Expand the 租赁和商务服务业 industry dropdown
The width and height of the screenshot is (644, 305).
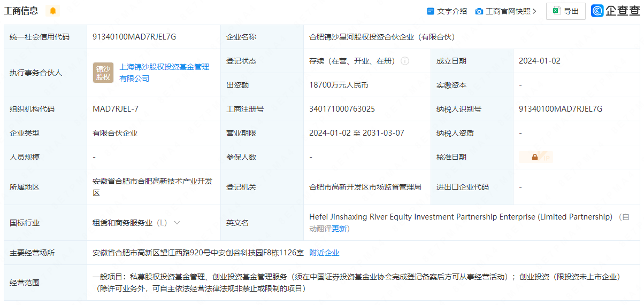coord(177,223)
